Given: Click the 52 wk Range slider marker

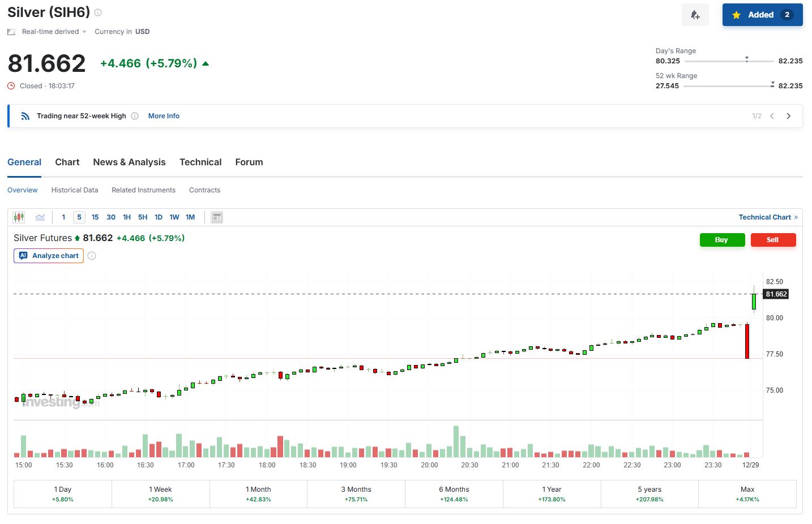Looking at the screenshot, I should (x=772, y=84).
